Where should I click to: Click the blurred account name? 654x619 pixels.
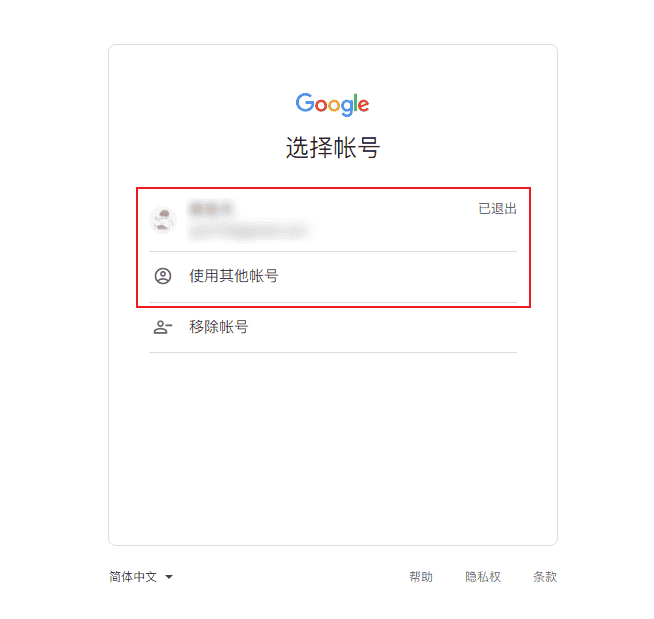pos(211,209)
